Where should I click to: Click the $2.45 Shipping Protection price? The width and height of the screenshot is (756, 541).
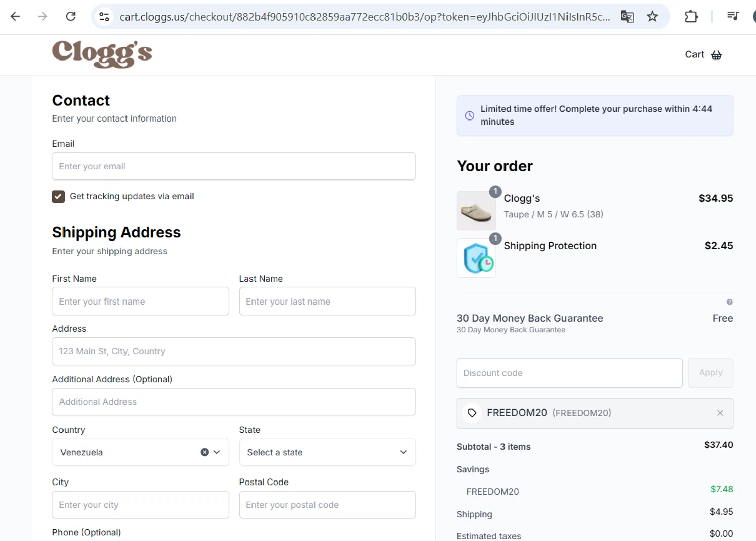tap(719, 246)
